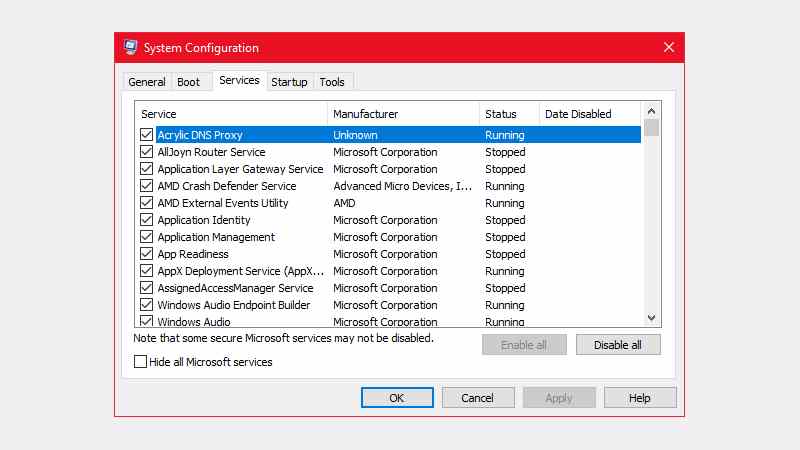The height and width of the screenshot is (450, 800).
Task: Click the System Configuration title bar icon
Action: click(131, 47)
